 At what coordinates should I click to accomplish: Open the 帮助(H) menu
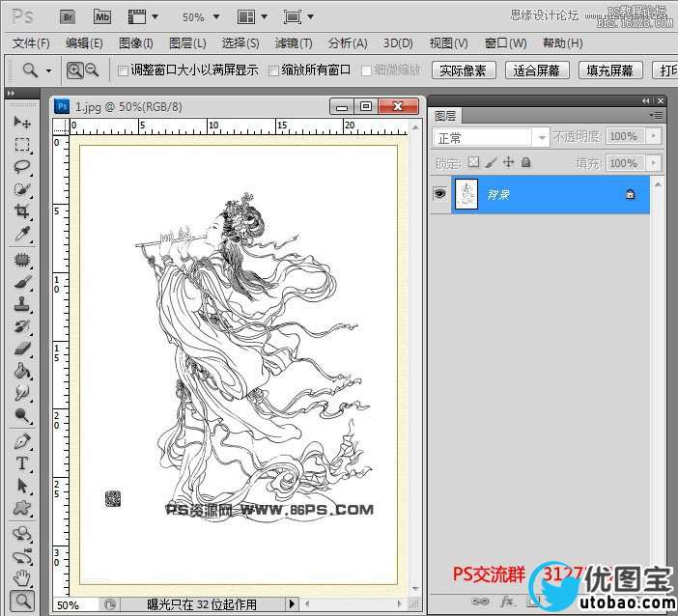562,43
